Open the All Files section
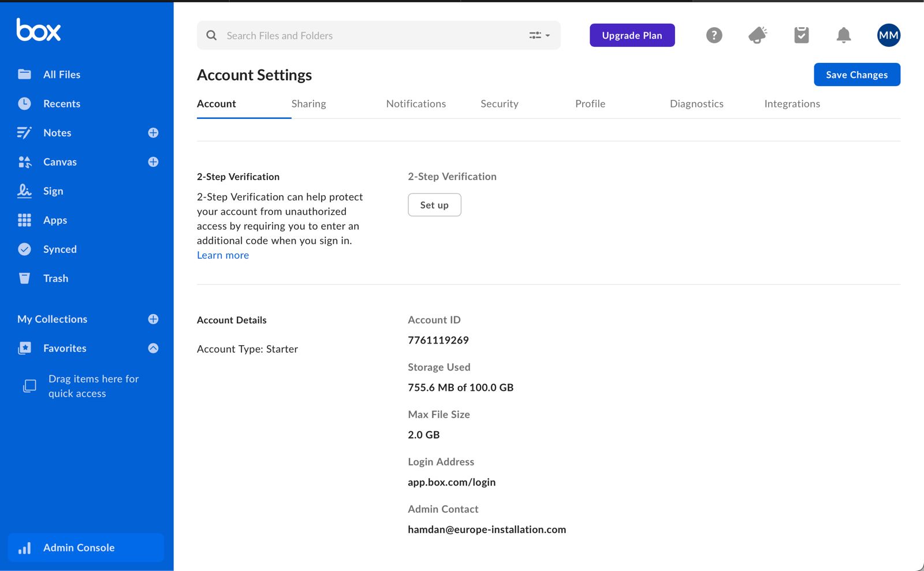This screenshot has width=924, height=571. (x=61, y=74)
